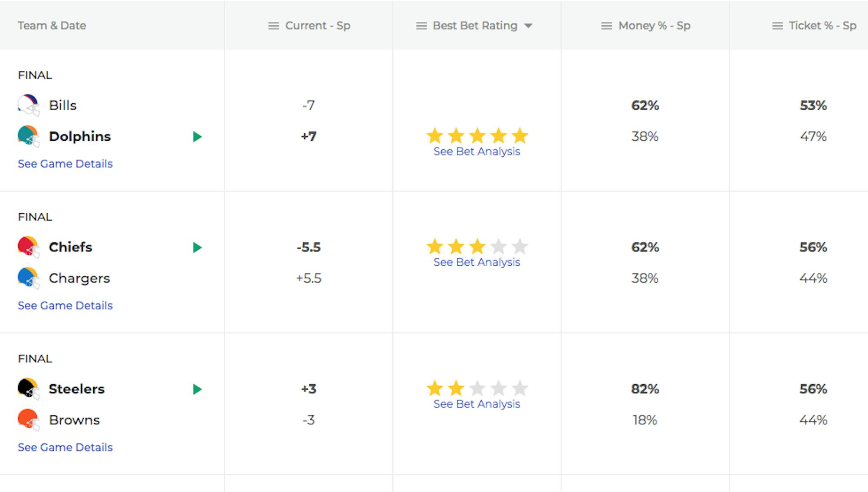Sort by the Team & Date column header

click(52, 26)
